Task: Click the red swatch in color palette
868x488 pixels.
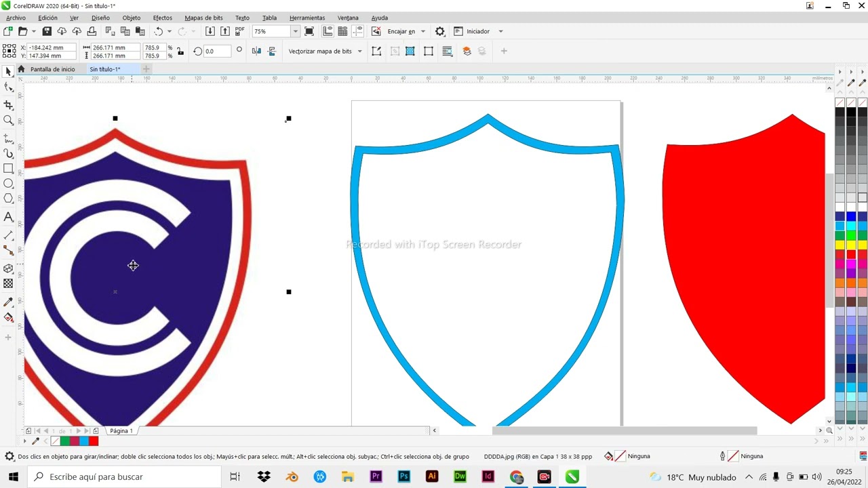Action: tap(851, 254)
